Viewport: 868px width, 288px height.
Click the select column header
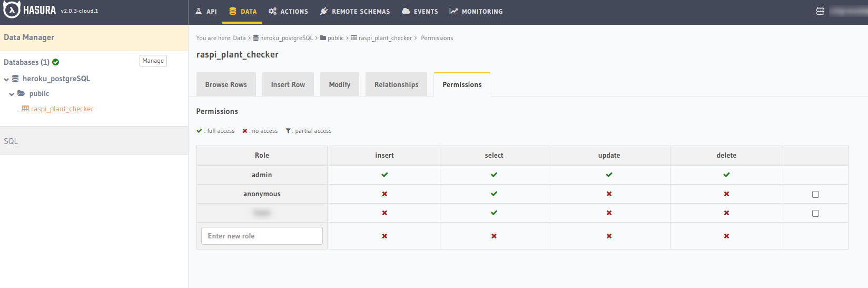click(494, 155)
